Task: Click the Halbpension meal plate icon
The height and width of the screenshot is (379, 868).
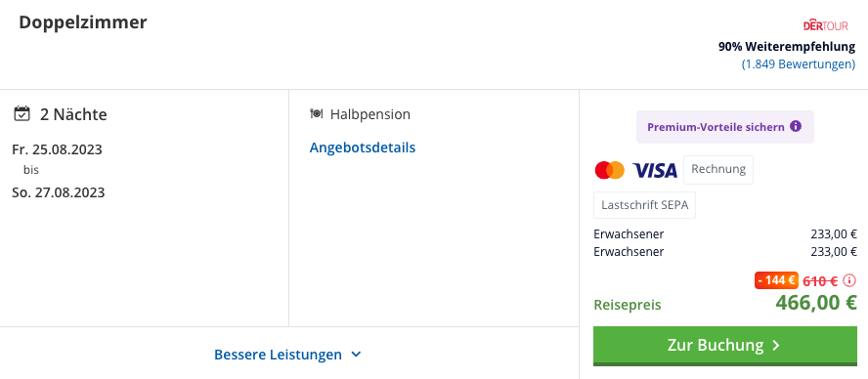Action: (x=316, y=114)
